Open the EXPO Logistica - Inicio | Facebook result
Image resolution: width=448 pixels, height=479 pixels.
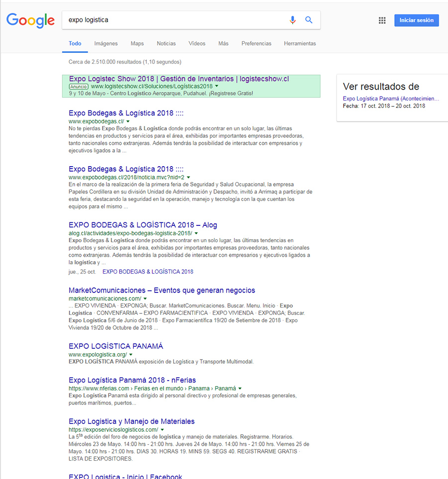(125, 476)
